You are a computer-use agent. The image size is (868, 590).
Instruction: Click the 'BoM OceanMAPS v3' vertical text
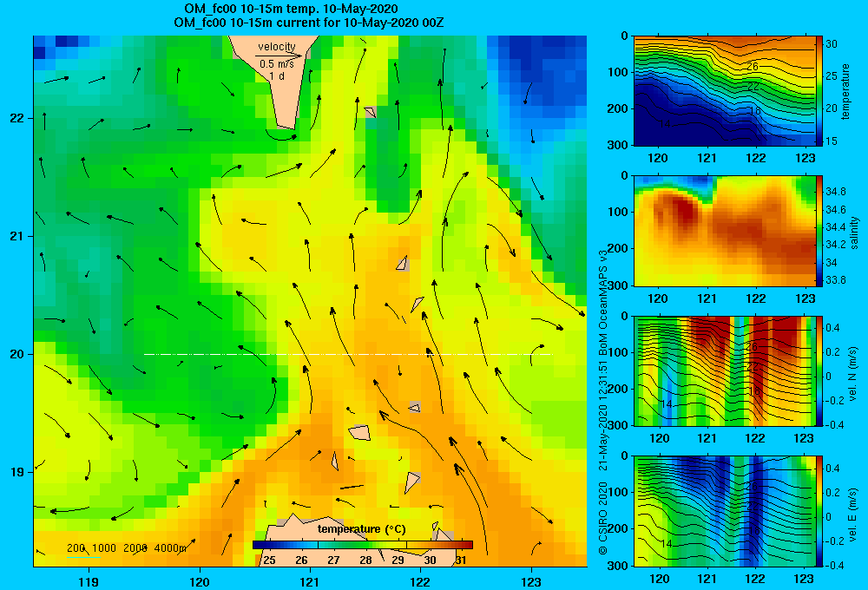[603, 302]
